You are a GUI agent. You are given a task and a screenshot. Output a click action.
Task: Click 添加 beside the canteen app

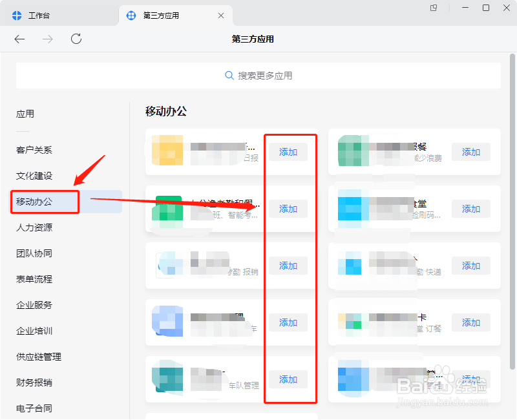[x=471, y=209]
